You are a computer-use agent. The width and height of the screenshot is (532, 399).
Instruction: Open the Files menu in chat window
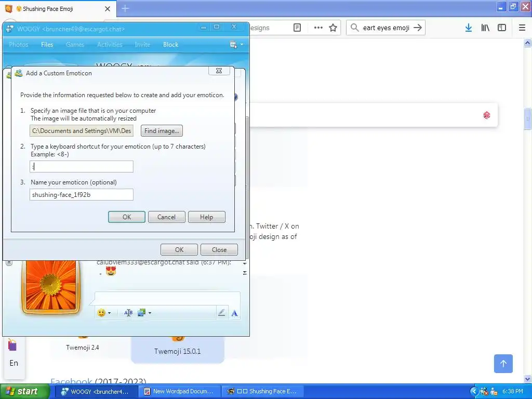click(47, 45)
